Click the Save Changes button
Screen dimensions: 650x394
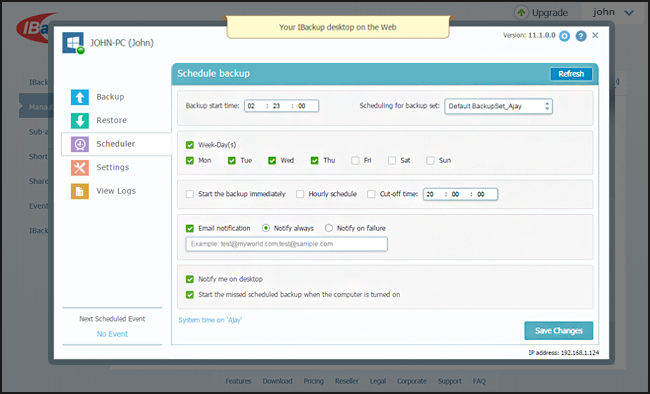(x=558, y=331)
